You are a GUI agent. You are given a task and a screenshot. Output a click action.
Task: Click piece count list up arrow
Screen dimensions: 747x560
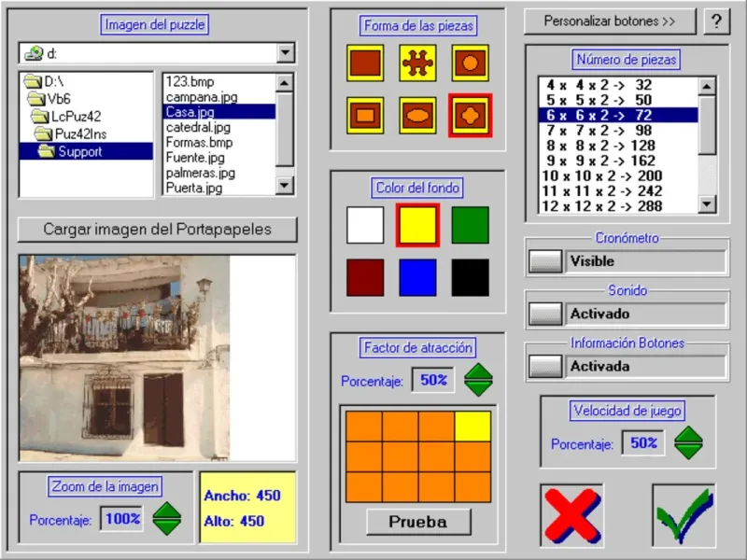(x=707, y=86)
